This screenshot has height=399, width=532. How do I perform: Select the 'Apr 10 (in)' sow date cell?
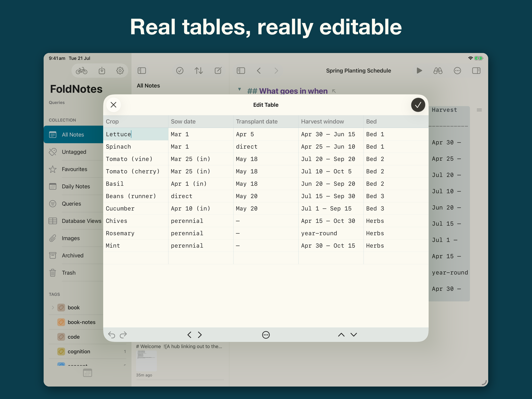(201, 208)
